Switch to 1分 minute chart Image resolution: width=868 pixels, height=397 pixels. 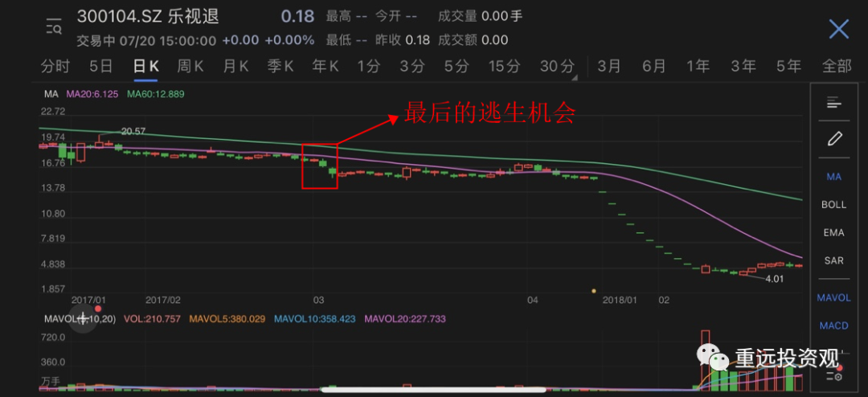coord(369,67)
